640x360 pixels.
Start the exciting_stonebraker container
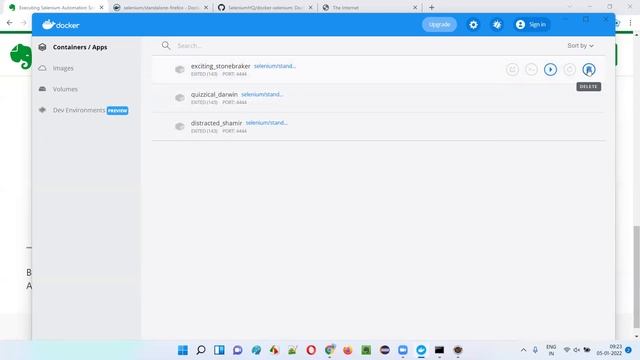coord(550,69)
